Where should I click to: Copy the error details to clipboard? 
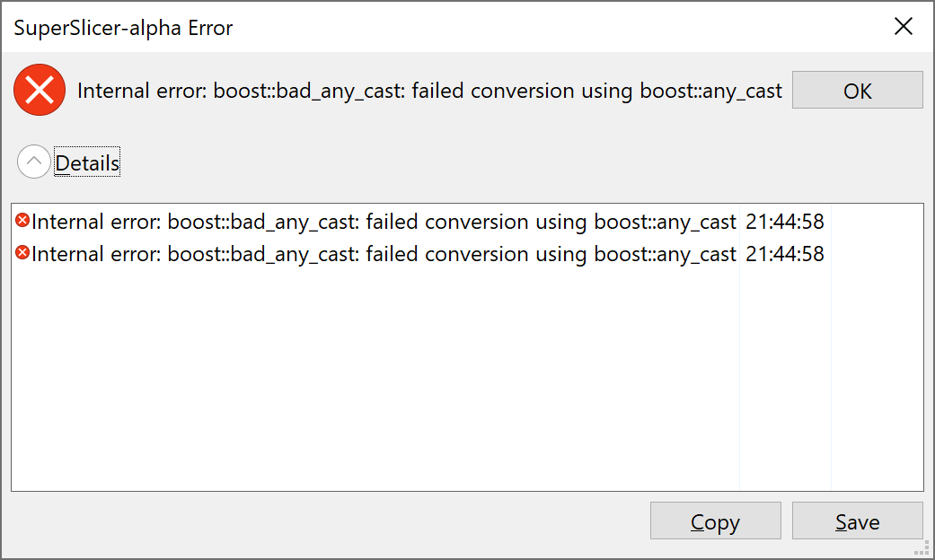[x=715, y=521]
